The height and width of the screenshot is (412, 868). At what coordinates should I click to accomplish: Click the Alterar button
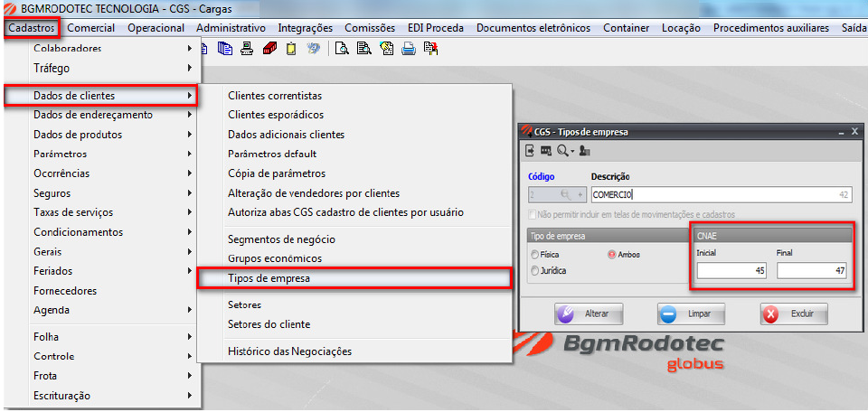(x=589, y=314)
